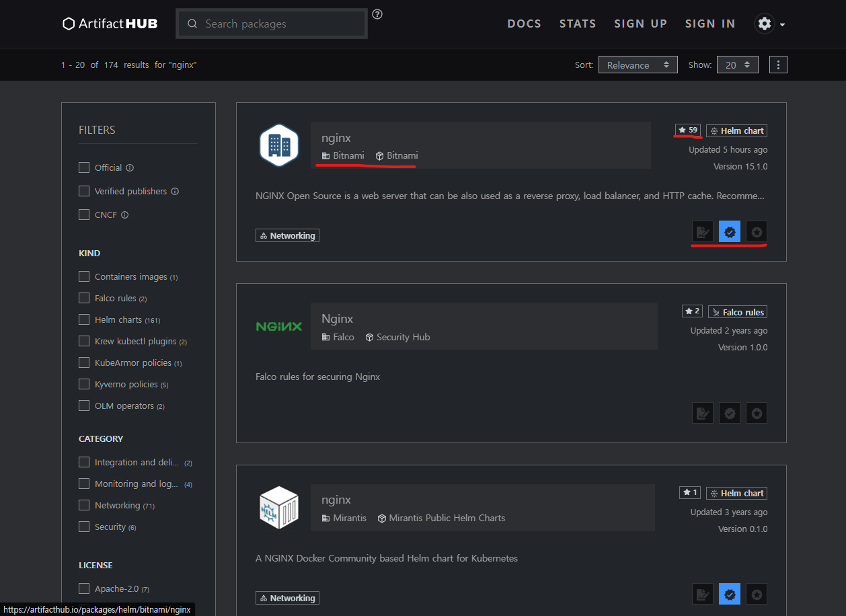The width and height of the screenshot is (846, 616).
Task: Open the three-dot options menu
Action: coord(778,65)
